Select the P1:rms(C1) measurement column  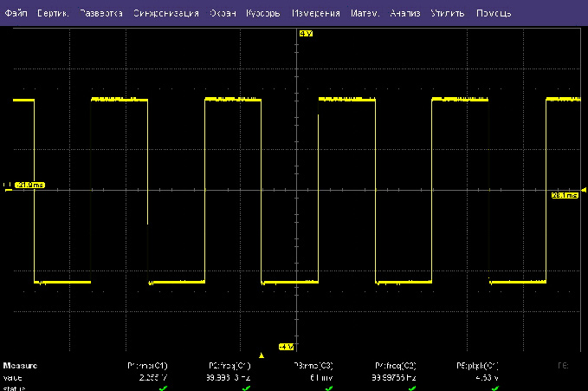[147, 366]
